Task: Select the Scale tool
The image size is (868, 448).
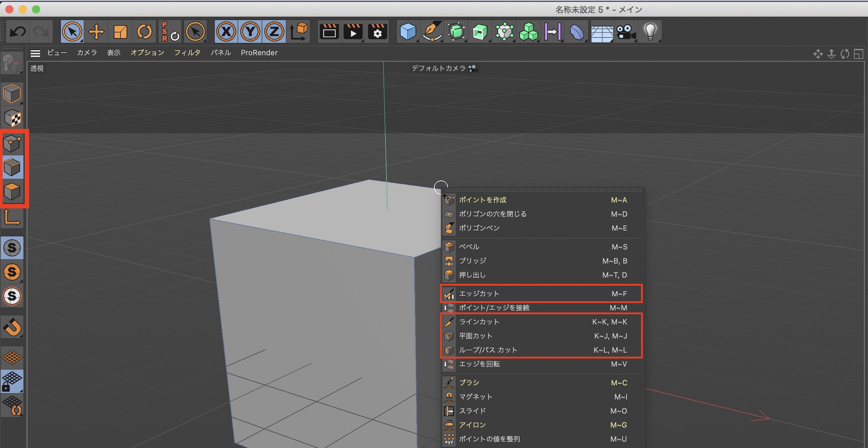Action: coord(120,32)
